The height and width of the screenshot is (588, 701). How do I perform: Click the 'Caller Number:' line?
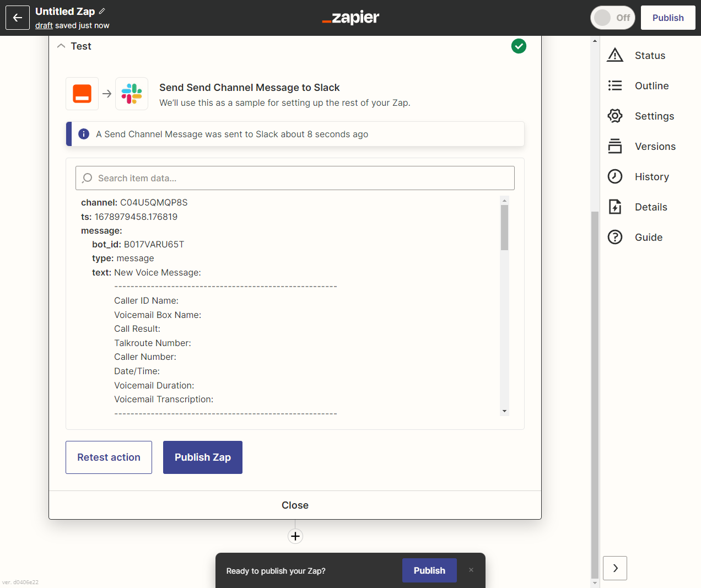(x=145, y=357)
